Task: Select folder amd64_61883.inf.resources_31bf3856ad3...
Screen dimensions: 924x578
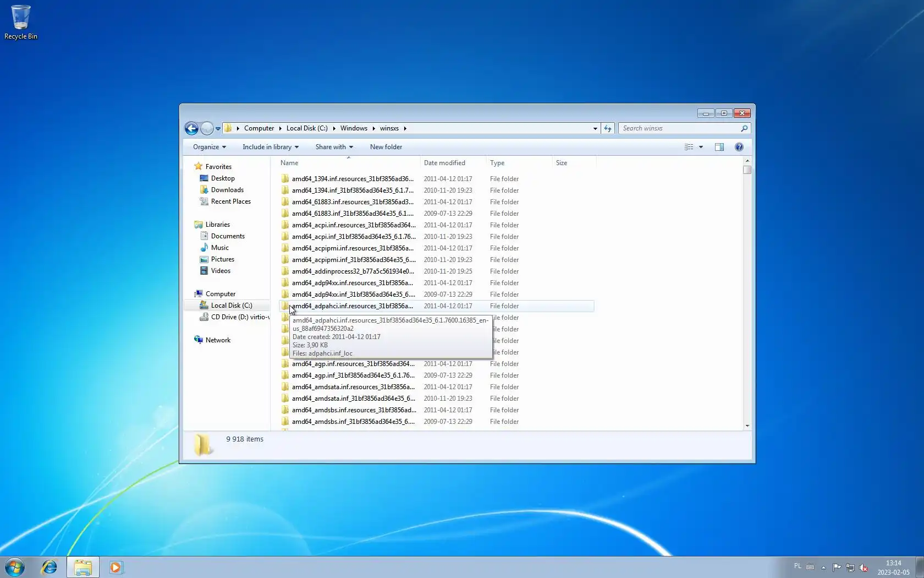Action: click(353, 202)
